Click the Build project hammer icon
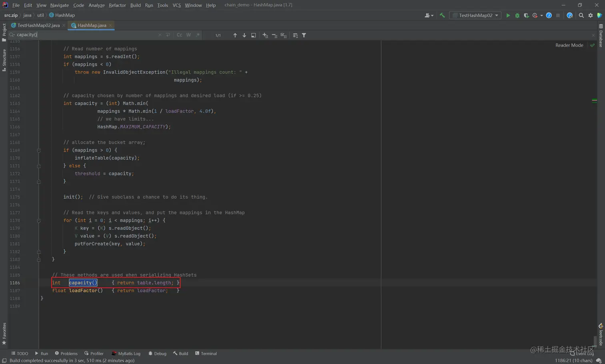This screenshot has width=605, height=364. 442,15
